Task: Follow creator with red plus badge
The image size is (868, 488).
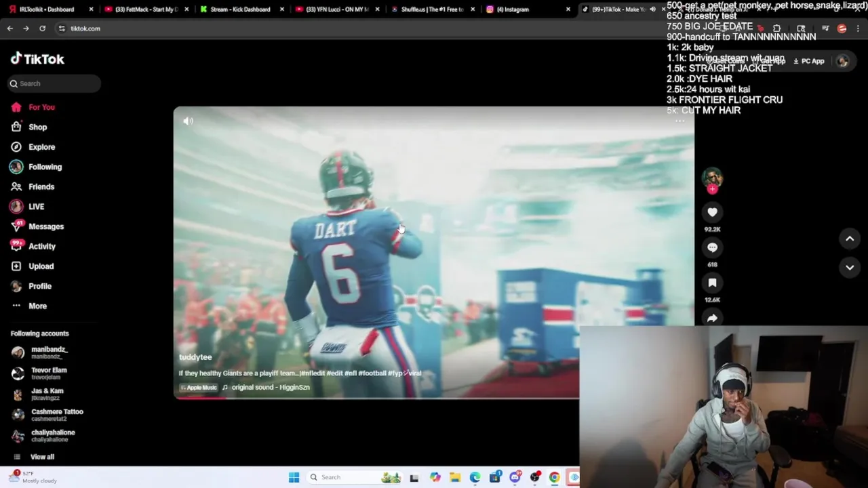Action: pyautogui.click(x=712, y=190)
